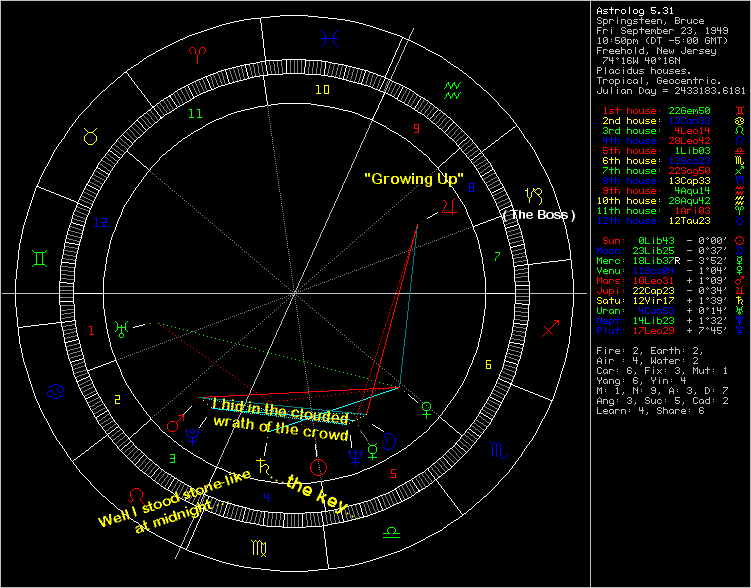This screenshot has width=751, height=588.
Task: Select the blue Scorpio glyph on the wheel
Action: [x=498, y=451]
